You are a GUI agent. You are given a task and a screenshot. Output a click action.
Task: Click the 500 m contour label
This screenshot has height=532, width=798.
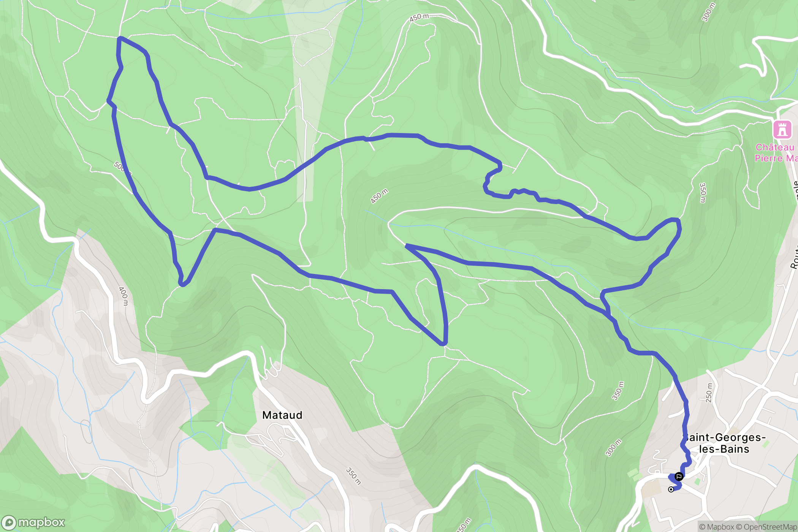(122, 168)
